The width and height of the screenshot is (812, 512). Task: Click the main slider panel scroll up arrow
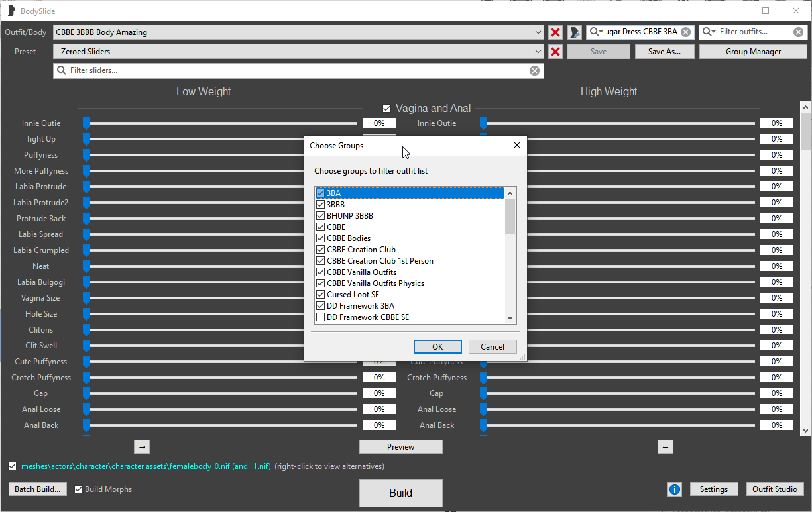coord(805,107)
